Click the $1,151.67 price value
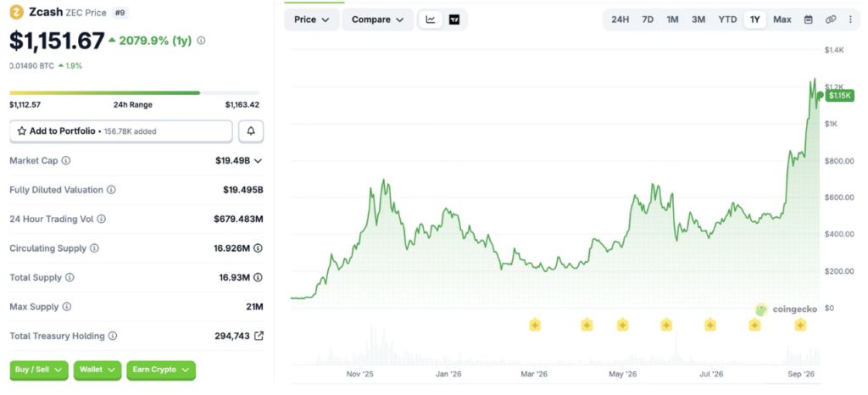 57,41
